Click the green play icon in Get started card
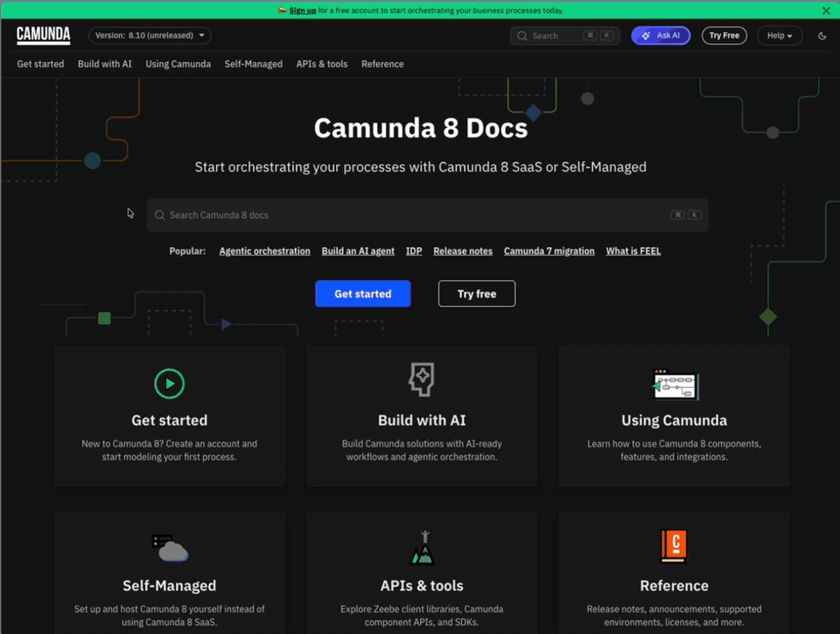Viewport: 840px width, 634px height. click(x=169, y=384)
